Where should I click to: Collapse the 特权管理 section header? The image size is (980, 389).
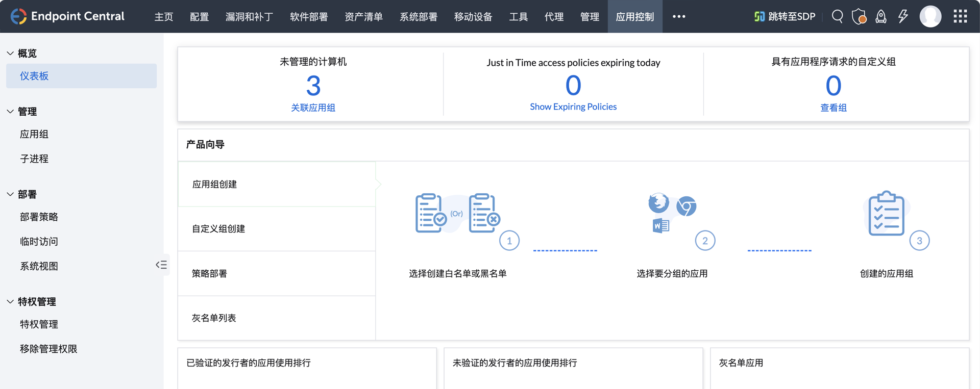pos(10,302)
